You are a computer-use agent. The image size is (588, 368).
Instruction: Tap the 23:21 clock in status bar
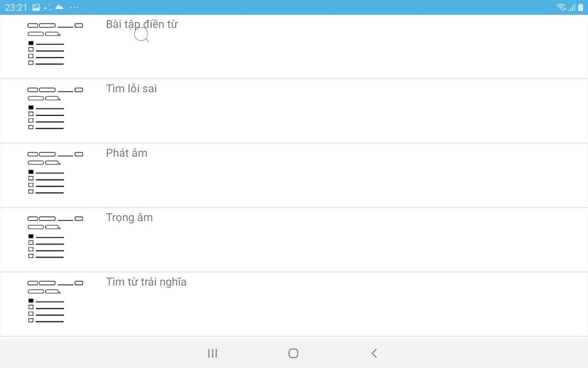click(16, 7)
